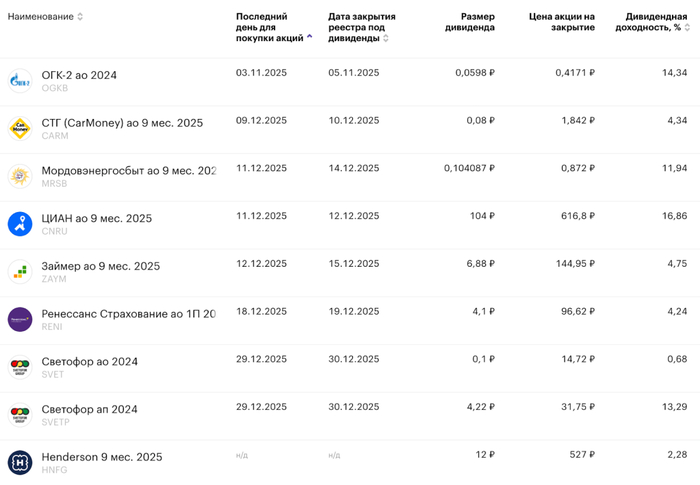
Task: Click the Светофор ао traffic light logo
Action: point(20,367)
